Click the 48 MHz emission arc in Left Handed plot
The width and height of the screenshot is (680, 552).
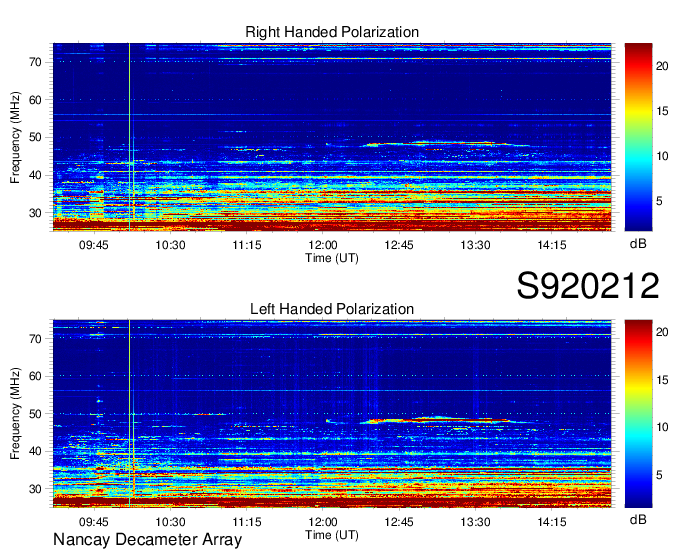[445, 420]
